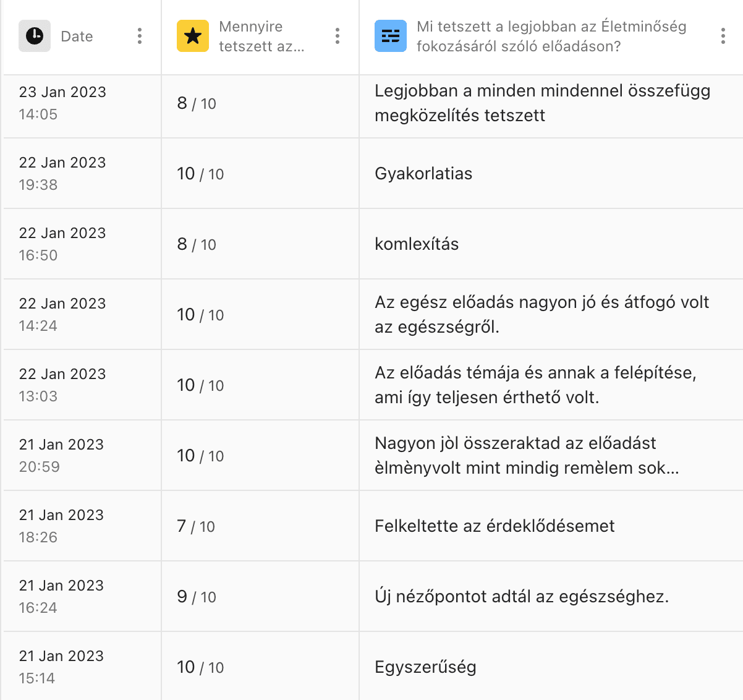The height and width of the screenshot is (700, 743).
Task: Select the 9 / 10 rating cell
Action: tap(260, 597)
